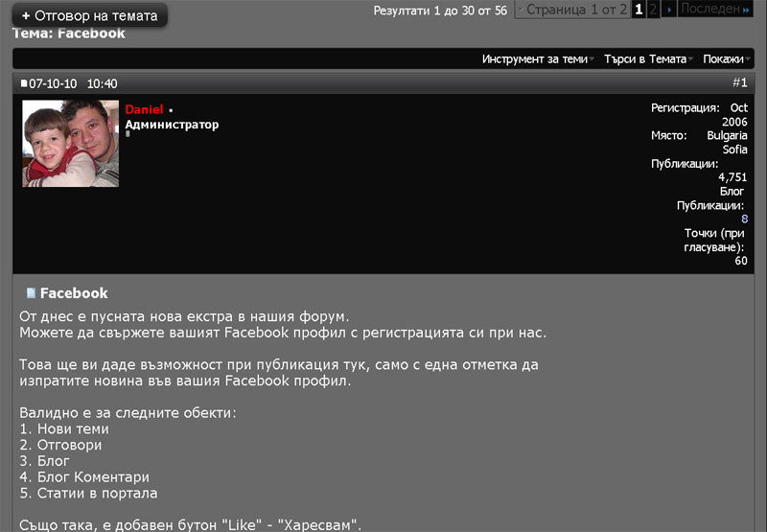Open 'Инструмент за теми' menu
This screenshot has width=767, height=532.
537,59
